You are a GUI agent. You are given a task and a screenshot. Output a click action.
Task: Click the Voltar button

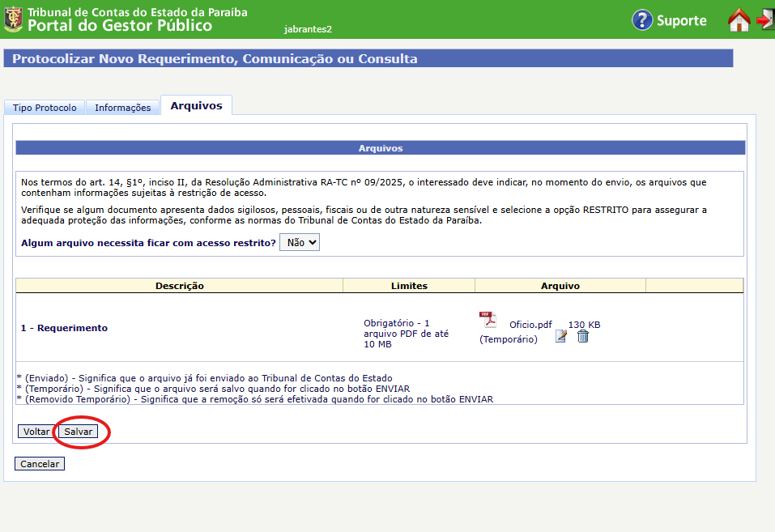[36, 432]
